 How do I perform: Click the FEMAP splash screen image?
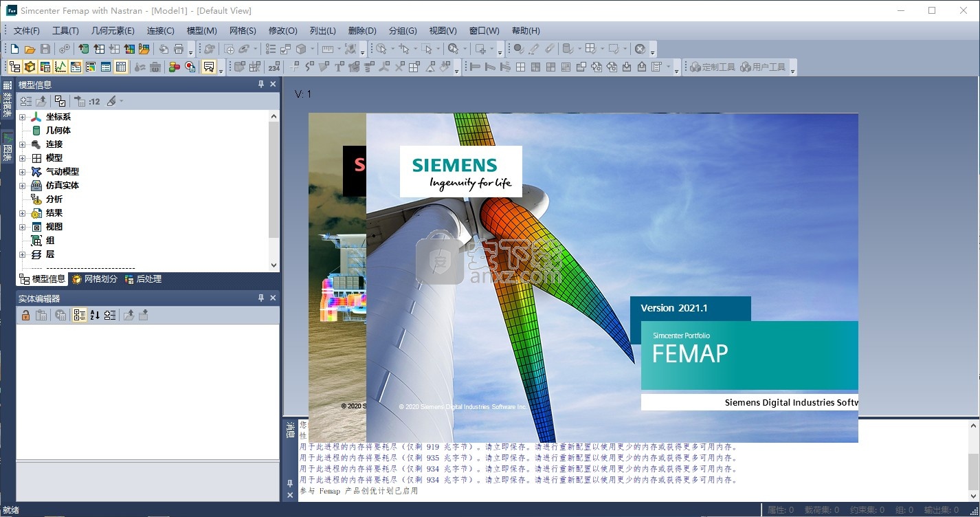coord(612,278)
